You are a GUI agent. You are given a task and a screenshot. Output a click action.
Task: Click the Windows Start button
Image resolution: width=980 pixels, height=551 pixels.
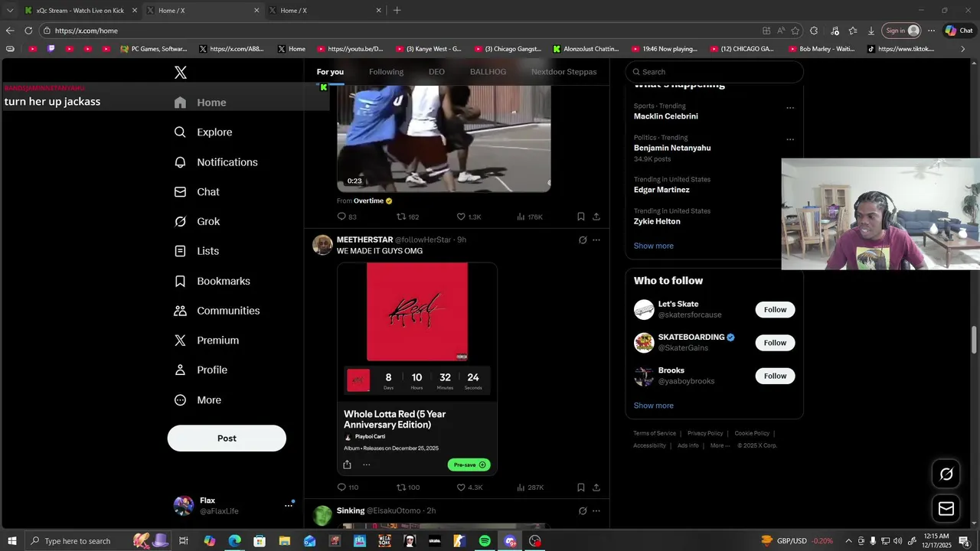pos(11,541)
